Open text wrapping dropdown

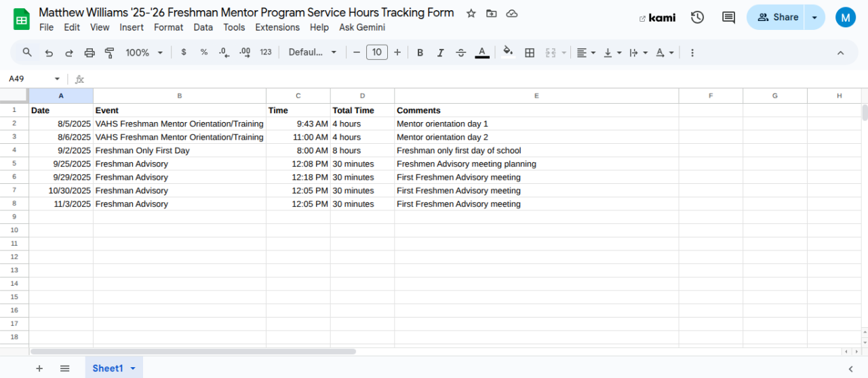pyautogui.click(x=639, y=52)
